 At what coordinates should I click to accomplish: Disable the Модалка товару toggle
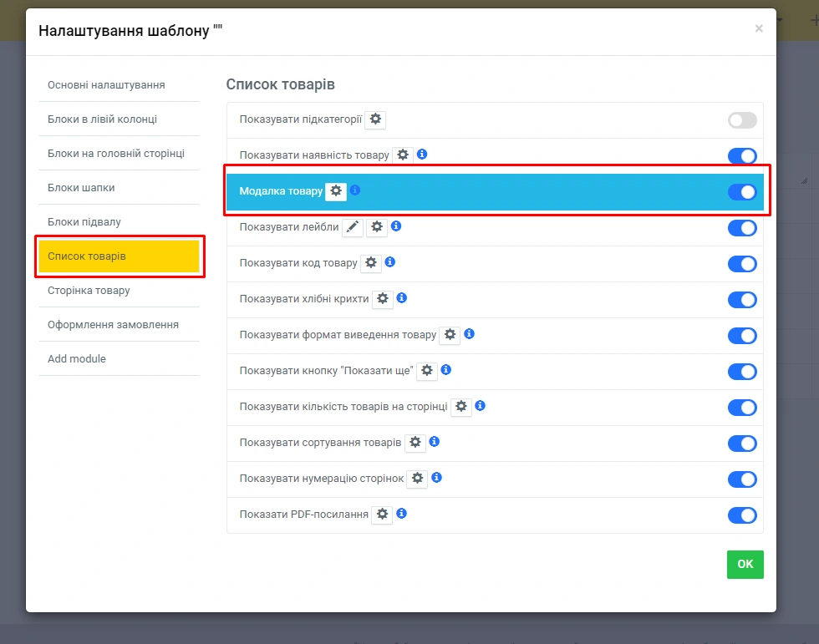tap(741, 192)
